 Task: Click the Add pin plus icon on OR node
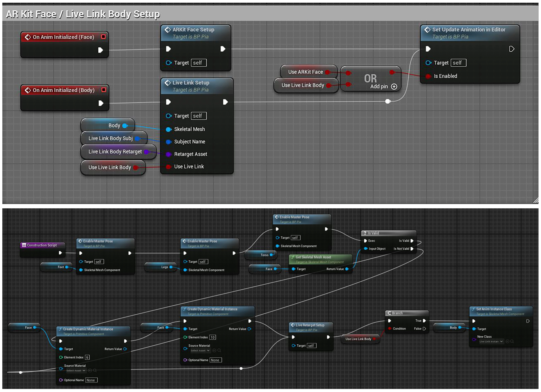[x=394, y=87]
